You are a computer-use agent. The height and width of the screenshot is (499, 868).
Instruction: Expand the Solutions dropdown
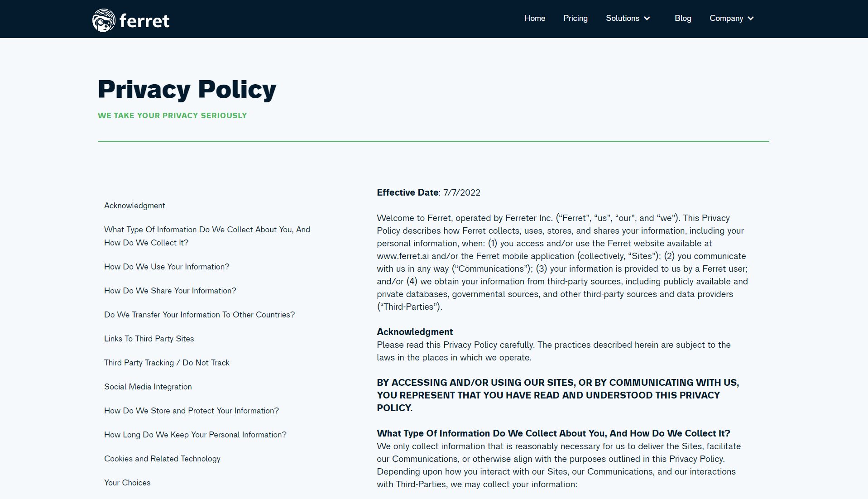[x=624, y=18]
